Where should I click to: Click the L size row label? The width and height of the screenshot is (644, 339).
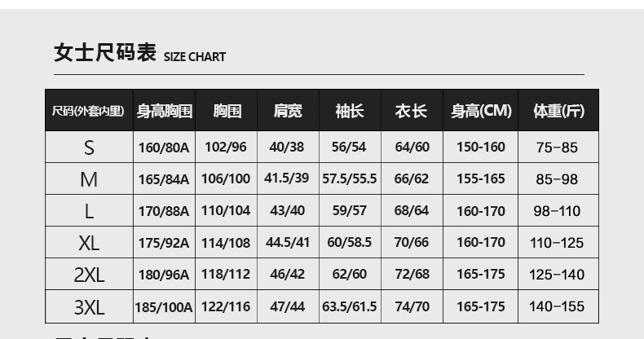(x=89, y=211)
